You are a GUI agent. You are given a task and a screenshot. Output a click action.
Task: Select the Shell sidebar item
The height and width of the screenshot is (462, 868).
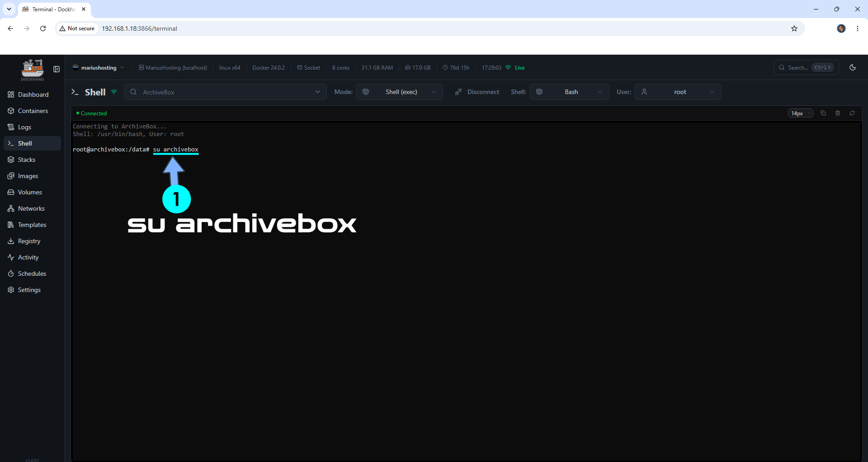click(32, 143)
